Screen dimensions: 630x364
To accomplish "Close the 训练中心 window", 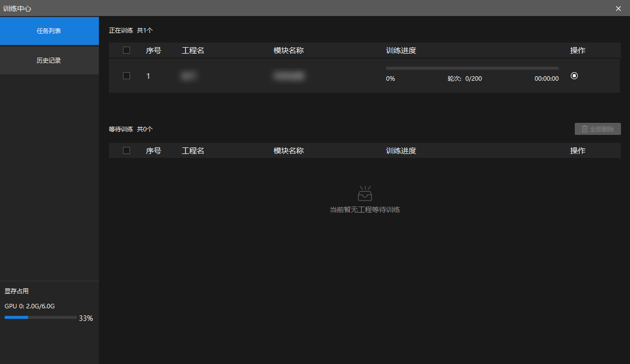I will point(618,8).
